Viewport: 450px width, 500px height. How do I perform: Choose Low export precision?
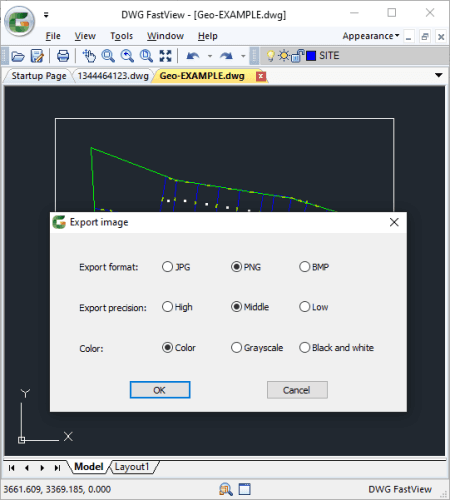(x=314, y=307)
